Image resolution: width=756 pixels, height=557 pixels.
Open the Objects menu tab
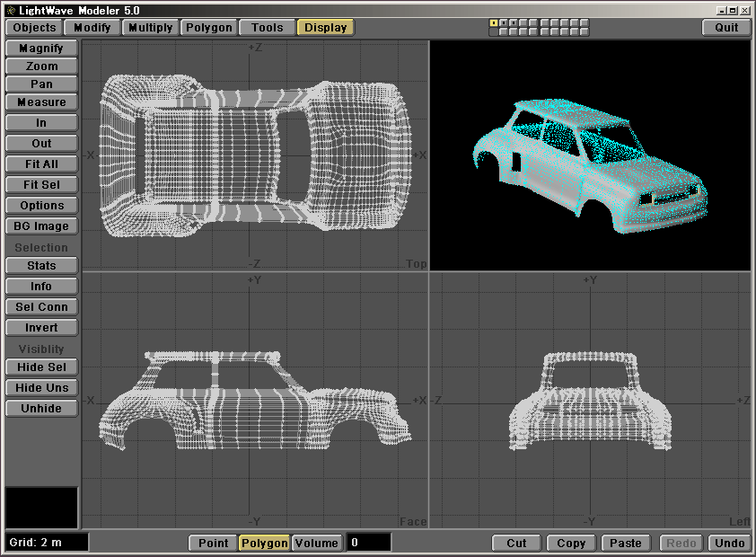35,28
